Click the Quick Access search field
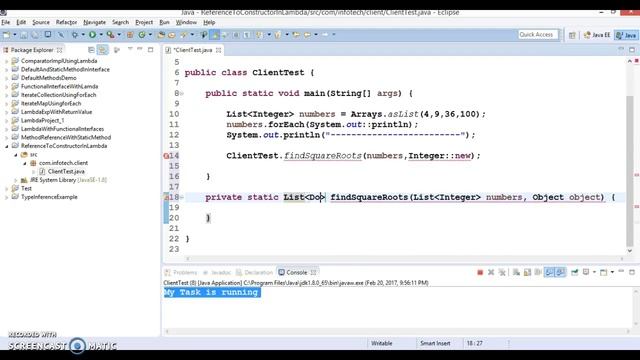 [x=538, y=35]
